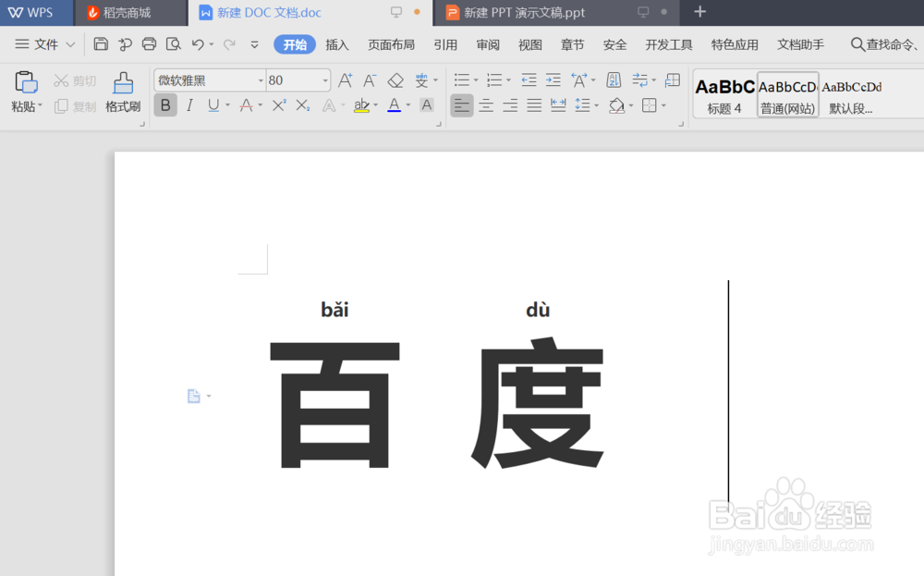Toggle Bold formatting
Screen dimensions: 924x576
click(165, 105)
